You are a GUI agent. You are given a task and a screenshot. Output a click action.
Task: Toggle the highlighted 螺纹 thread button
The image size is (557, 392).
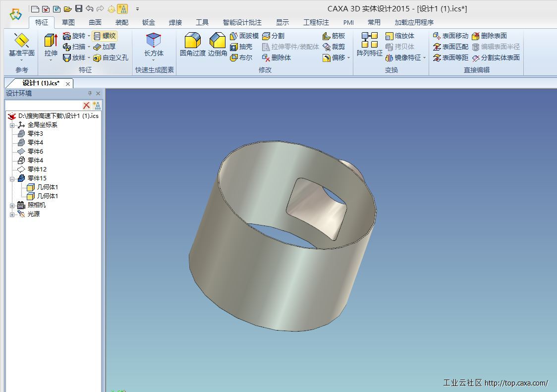pos(105,36)
